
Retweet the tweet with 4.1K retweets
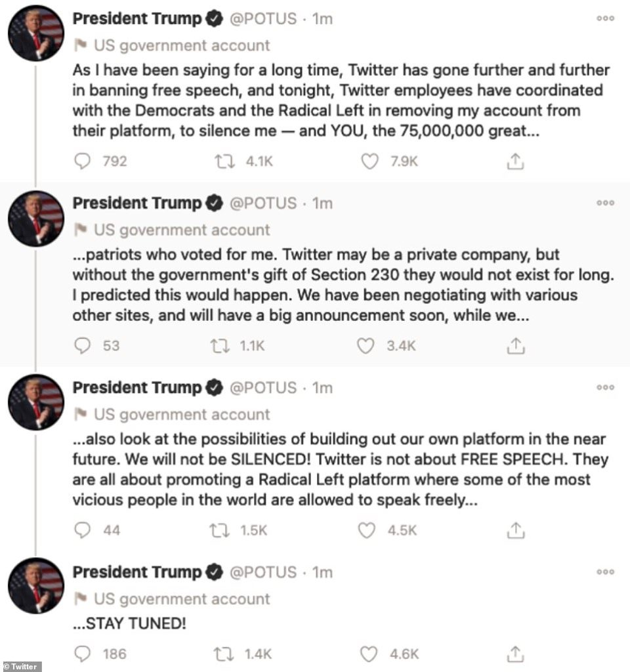click(x=224, y=161)
